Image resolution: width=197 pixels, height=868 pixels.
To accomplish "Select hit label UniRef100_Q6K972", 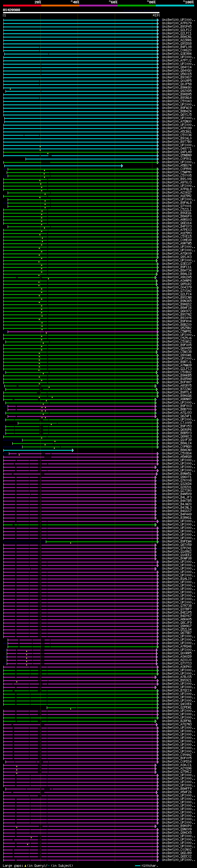I will coord(177,311).
